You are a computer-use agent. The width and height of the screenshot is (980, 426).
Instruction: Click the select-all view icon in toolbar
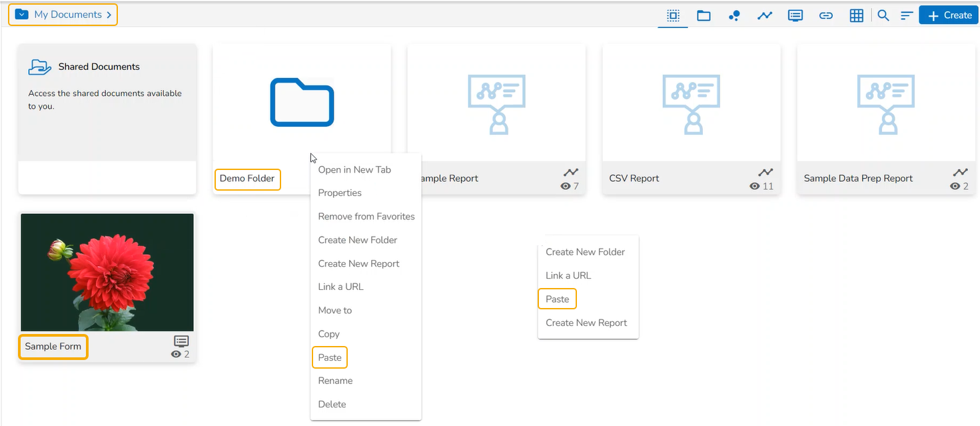click(673, 15)
